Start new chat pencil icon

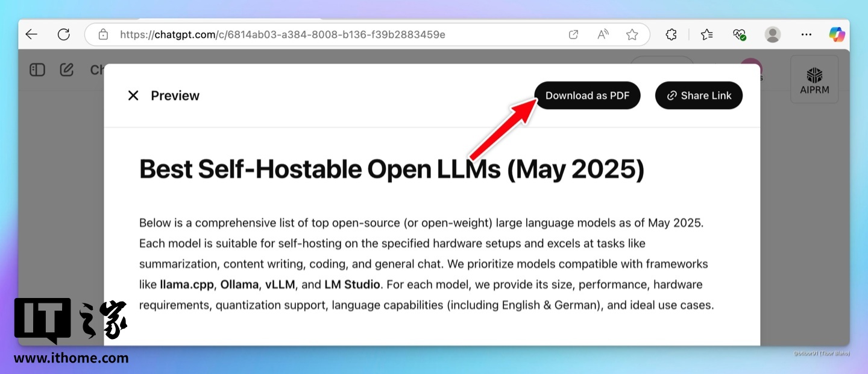(x=66, y=70)
